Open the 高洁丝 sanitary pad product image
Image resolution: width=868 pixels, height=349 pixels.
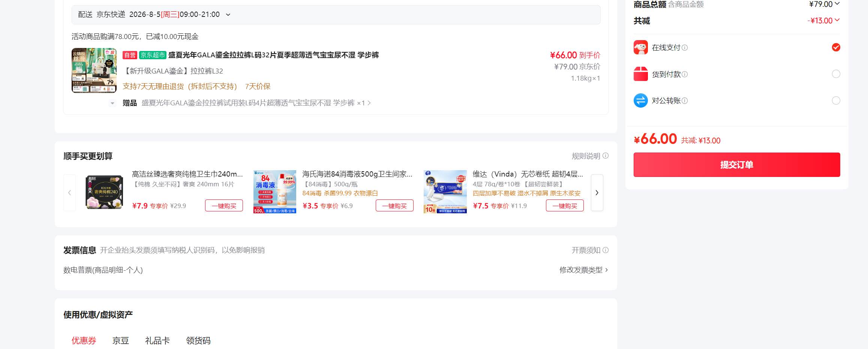[104, 192]
